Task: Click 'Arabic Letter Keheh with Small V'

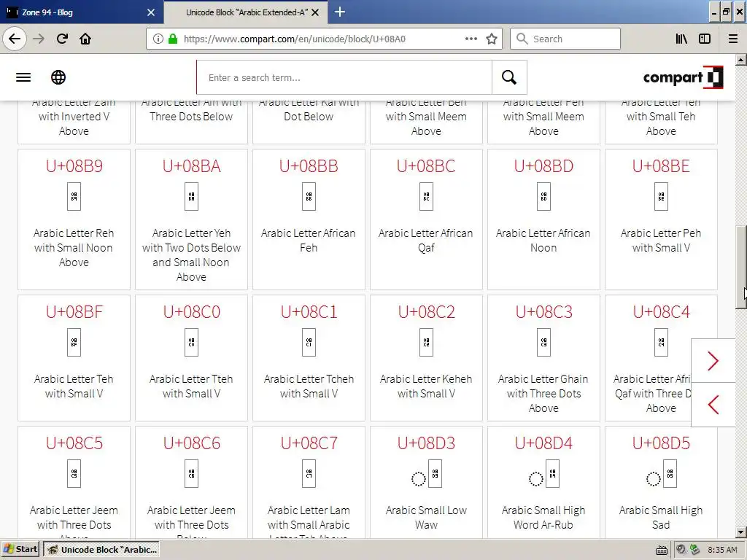Action: click(426, 386)
